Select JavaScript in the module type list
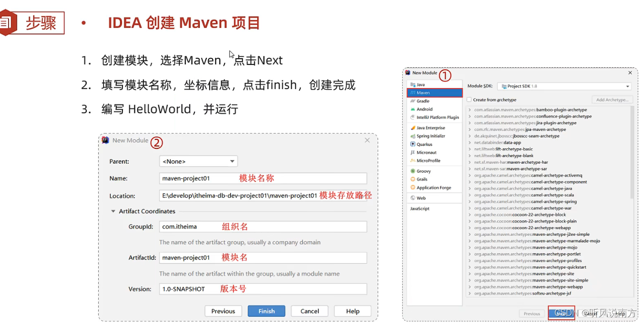This screenshot has height=322, width=644. pos(420,208)
